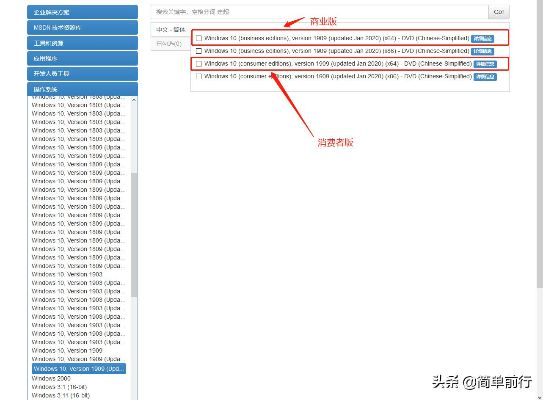
Task: Click the OS list scrollbar thumb
Action: (x=134, y=234)
